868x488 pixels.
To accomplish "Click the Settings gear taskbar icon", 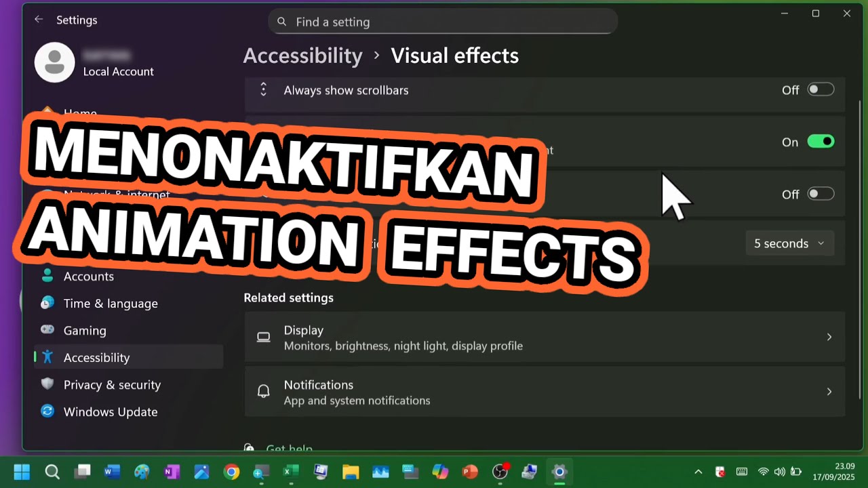I will [559, 472].
